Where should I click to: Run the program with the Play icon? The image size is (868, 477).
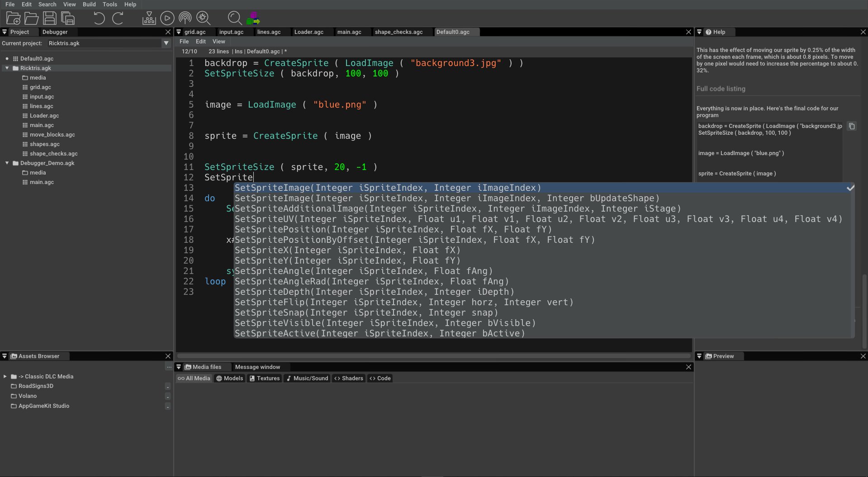(x=167, y=18)
